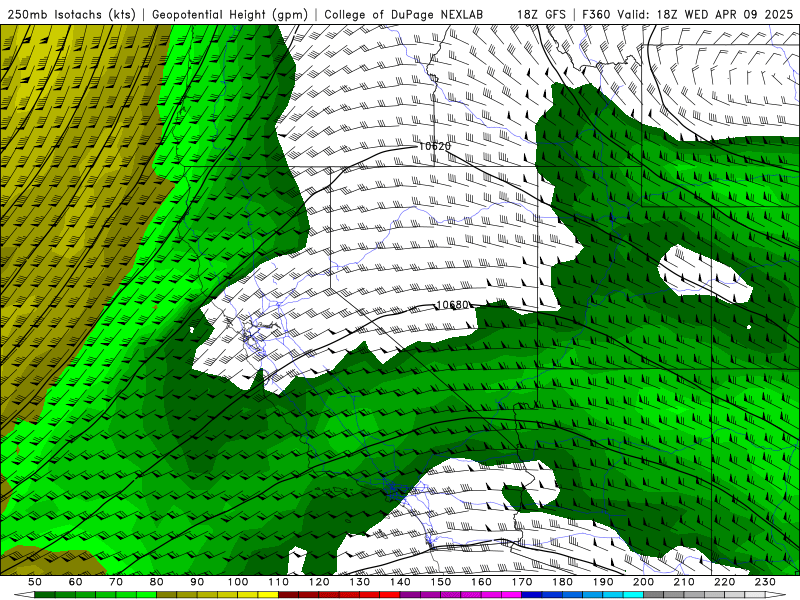Screen dimensions: 800x600
Task: Click the legend value 220
Action: 725,582
